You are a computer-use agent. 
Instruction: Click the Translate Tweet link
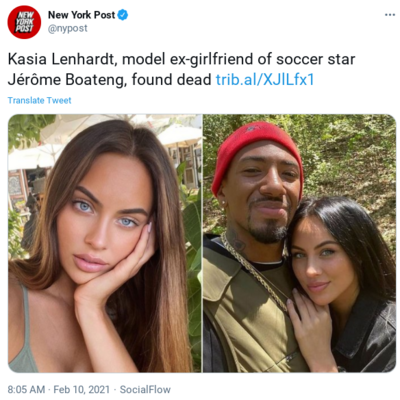[x=39, y=100]
